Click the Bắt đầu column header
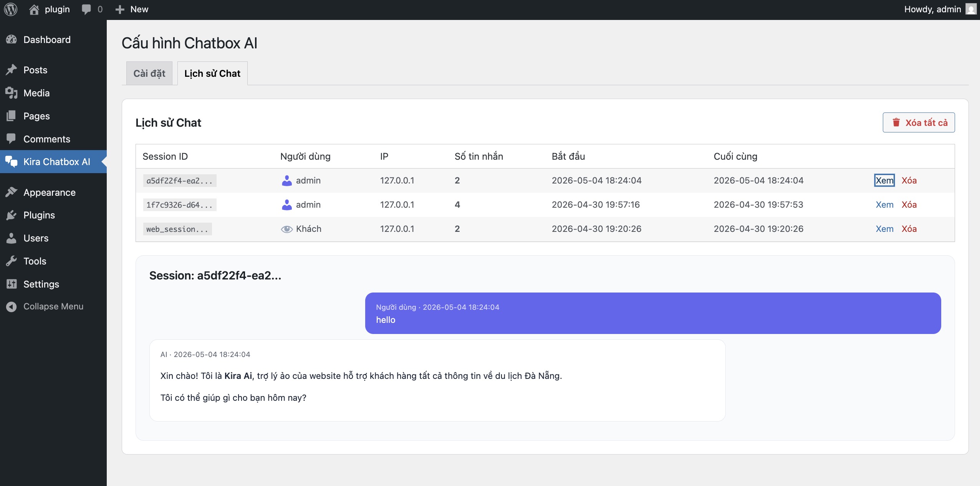Viewport: 980px width, 486px height. point(568,156)
